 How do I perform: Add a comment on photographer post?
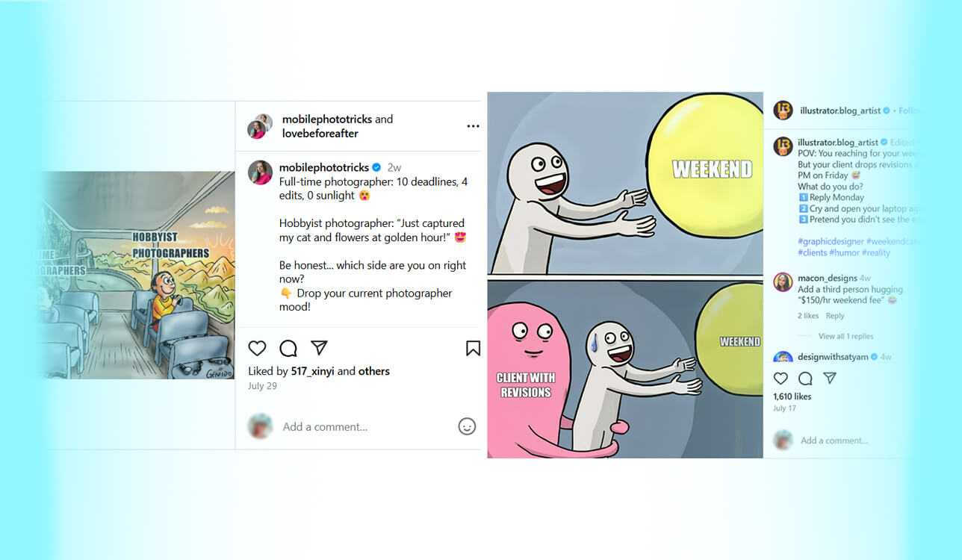[325, 427]
